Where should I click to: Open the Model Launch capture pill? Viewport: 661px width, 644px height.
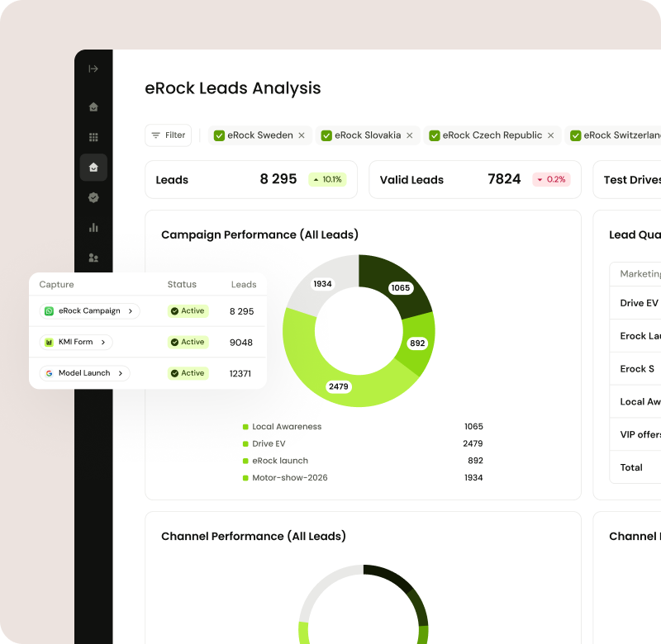pos(85,373)
